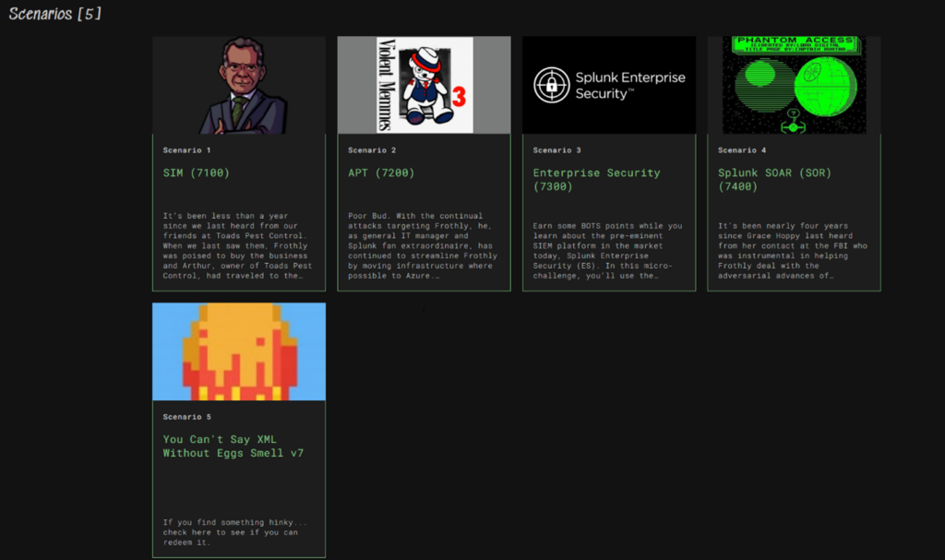Click the Splunk Enterprise Security logo image
Screen dimensions: 945x560
pos(609,85)
